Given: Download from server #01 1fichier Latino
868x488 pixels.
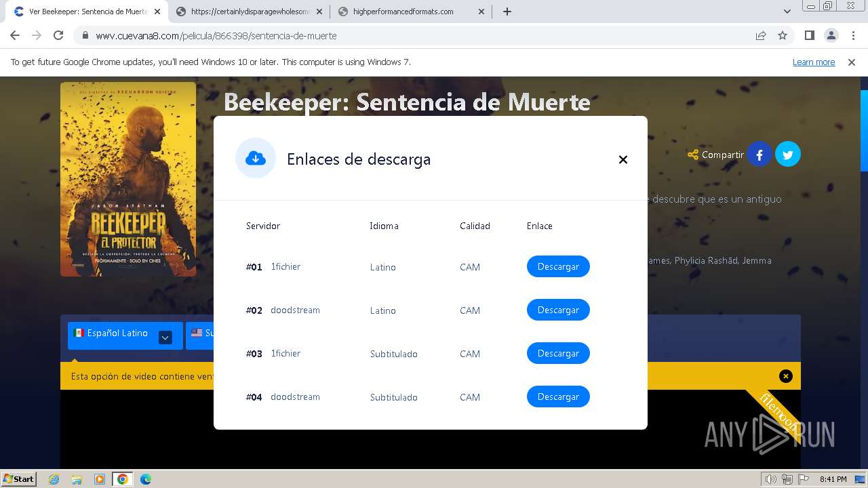Looking at the screenshot, I should tap(558, 266).
